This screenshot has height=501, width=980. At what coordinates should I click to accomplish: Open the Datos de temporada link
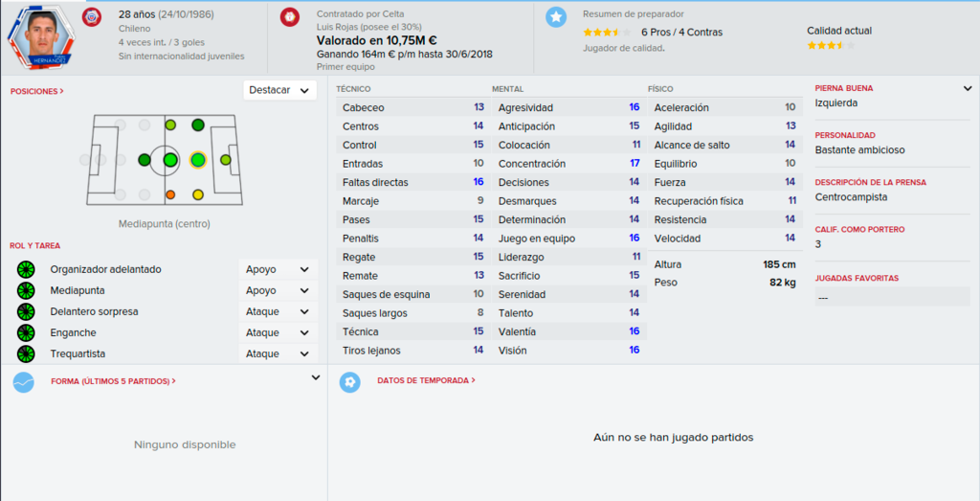[x=426, y=380]
